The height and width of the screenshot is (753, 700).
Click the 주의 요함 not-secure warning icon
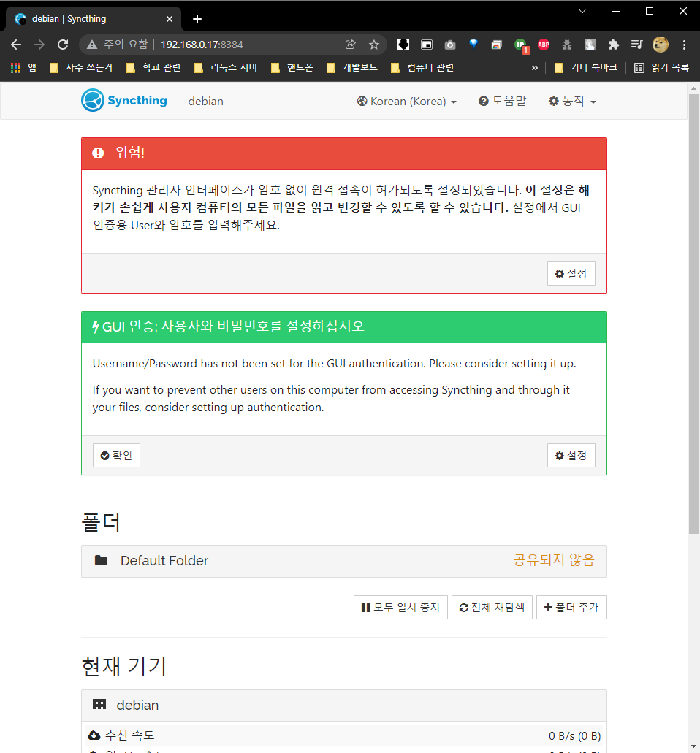(x=92, y=45)
